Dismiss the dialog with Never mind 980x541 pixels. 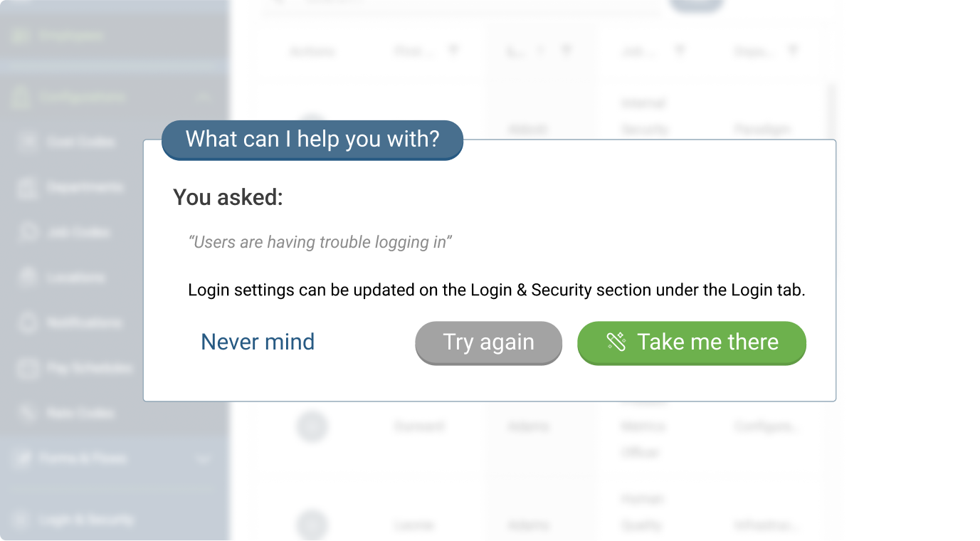258,342
